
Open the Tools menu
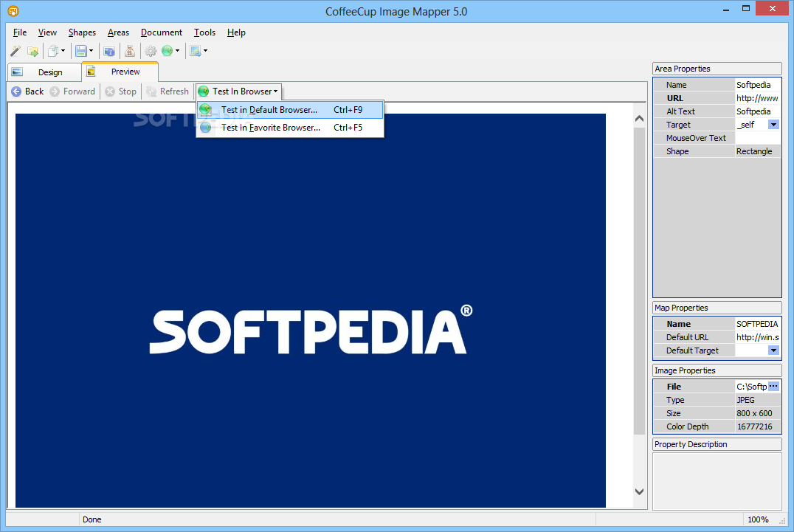point(204,32)
